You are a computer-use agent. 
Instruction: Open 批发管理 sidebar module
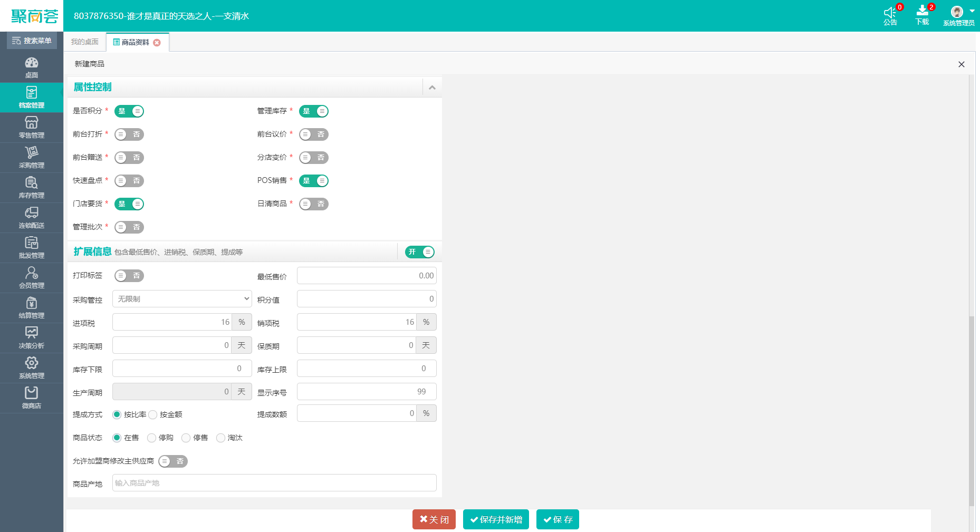click(x=32, y=248)
